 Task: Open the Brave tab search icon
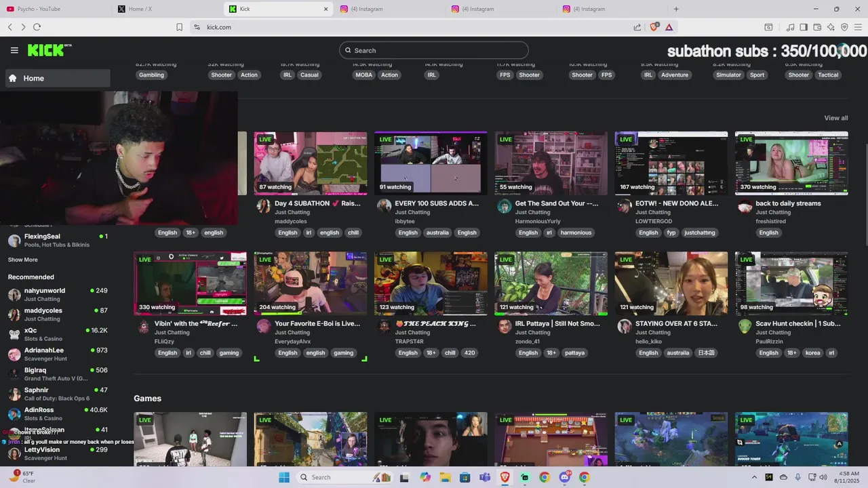pyautogui.click(x=768, y=27)
